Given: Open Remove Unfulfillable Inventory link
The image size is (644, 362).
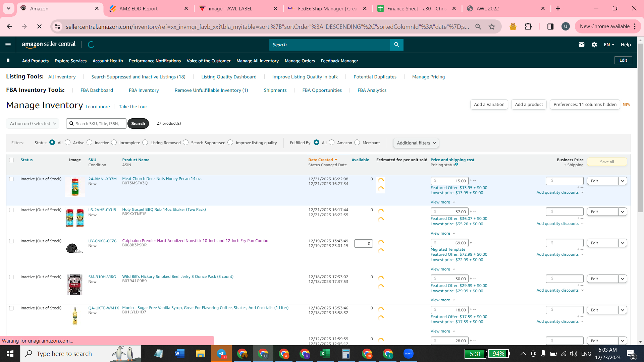Looking at the screenshot, I should coord(211,90).
